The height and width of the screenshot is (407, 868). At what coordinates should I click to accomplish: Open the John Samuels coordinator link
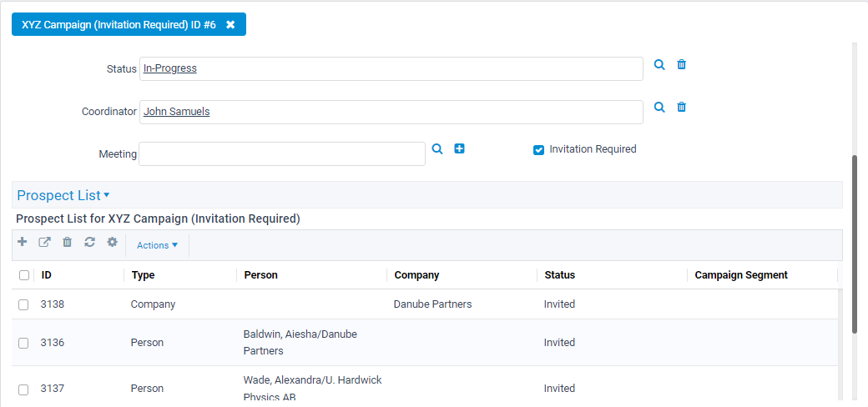[177, 111]
